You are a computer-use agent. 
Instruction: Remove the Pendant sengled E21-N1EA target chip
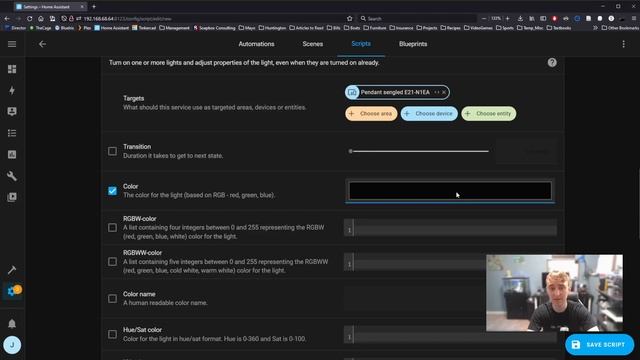[444, 92]
